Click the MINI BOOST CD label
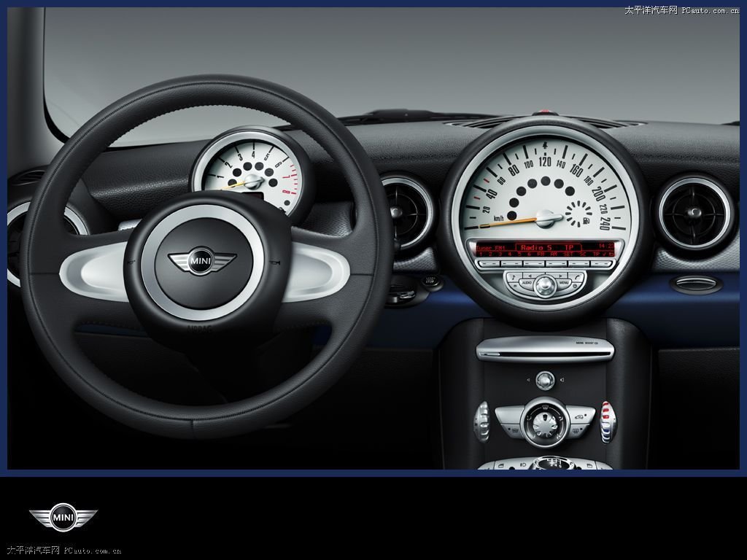 coord(587,343)
